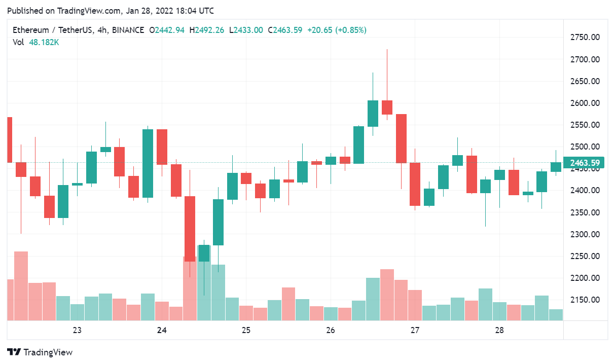Click the green 2463.59 current price tag
Image resolution: width=615 pixels, height=364 pixels.
point(585,163)
